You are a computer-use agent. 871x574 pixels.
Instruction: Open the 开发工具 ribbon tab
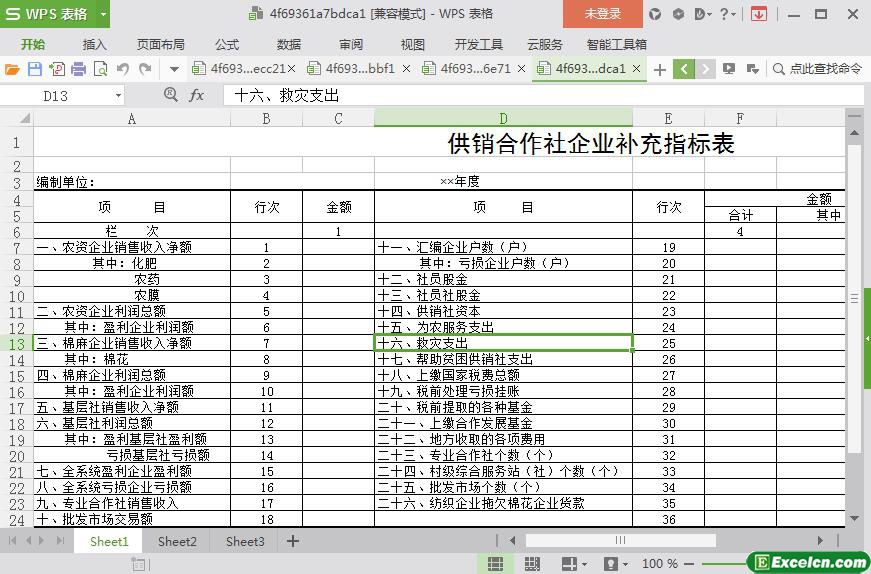479,44
